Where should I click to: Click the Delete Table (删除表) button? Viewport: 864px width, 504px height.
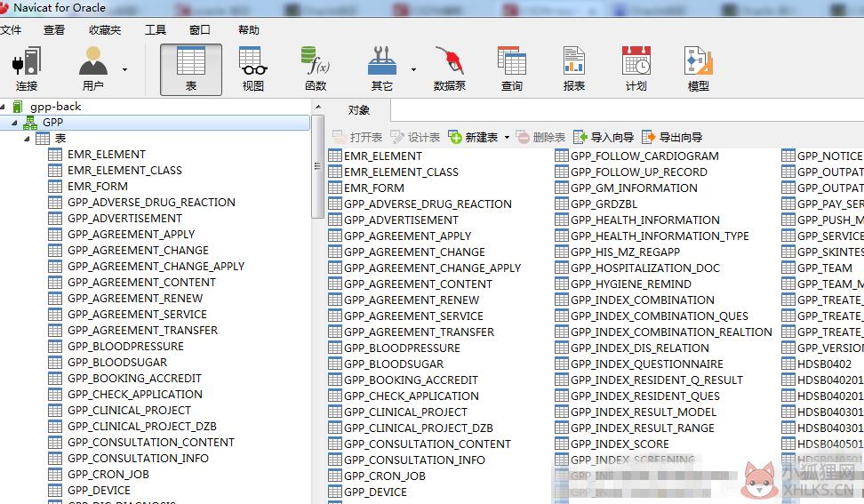coord(540,137)
